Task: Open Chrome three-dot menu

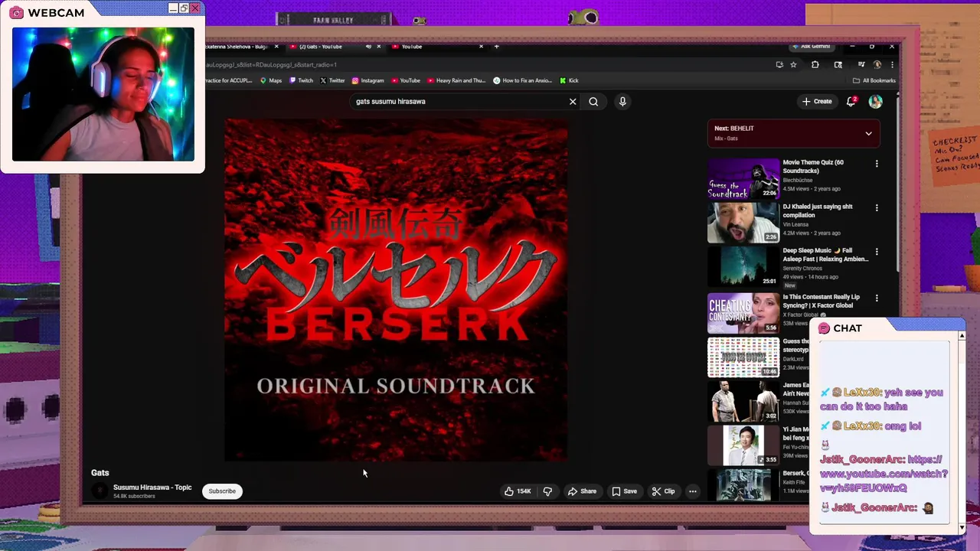Action: pyautogui.click(x=891, y=65)
